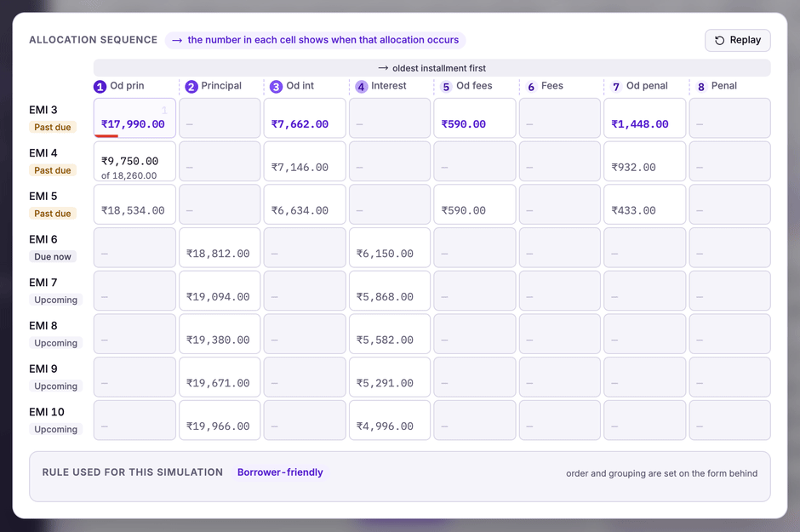Click EMI 9 interest ₹5,291.00
800x532 pixels.
(390, 377)
